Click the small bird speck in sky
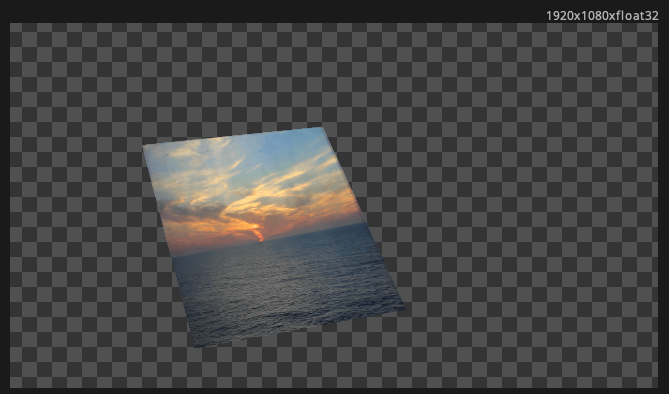 167,154
